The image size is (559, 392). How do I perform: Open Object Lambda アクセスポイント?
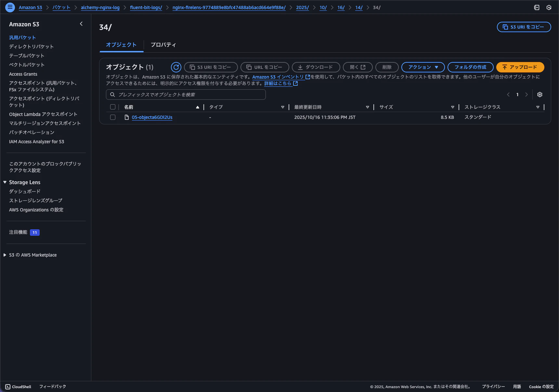pyautogui.click(x=43, y=114)
